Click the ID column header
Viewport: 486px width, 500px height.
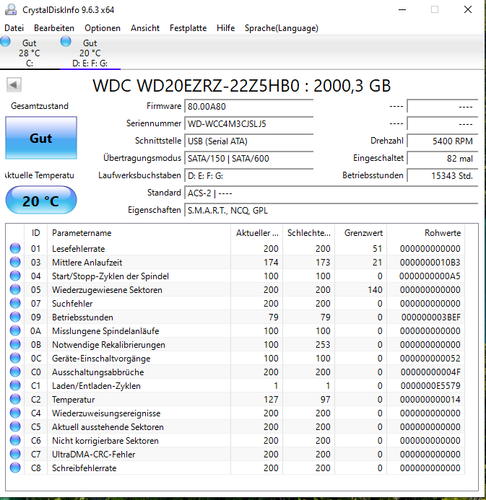(x=36, y=233)
